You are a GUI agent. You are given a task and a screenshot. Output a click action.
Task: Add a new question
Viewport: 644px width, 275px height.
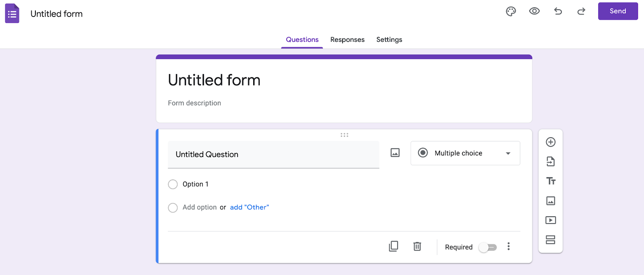pyautogui.click(x=551, y=142)
